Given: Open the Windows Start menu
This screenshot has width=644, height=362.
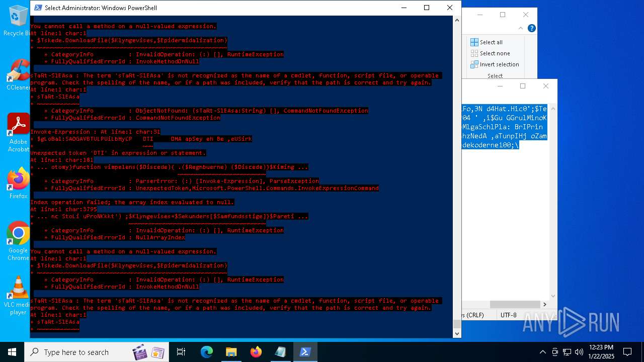Looking at the screenshot, I should [x=12, y=352].
